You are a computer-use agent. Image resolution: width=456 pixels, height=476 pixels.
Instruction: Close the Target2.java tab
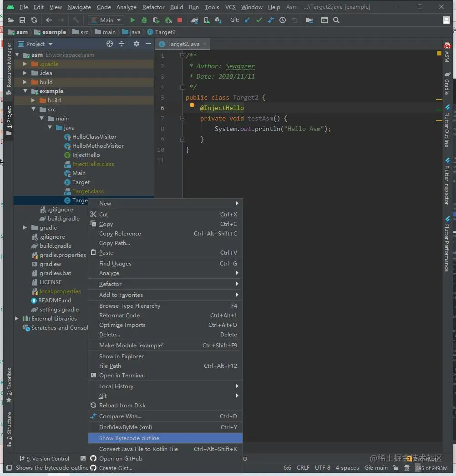[205, 44]
